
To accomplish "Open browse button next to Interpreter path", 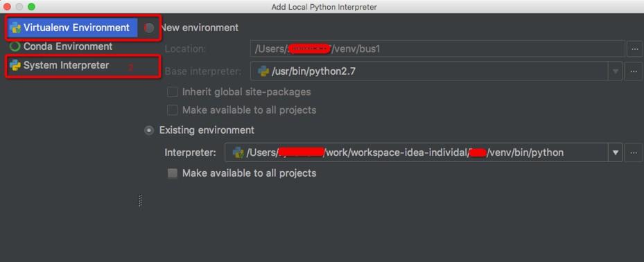I will pos(634,152).
